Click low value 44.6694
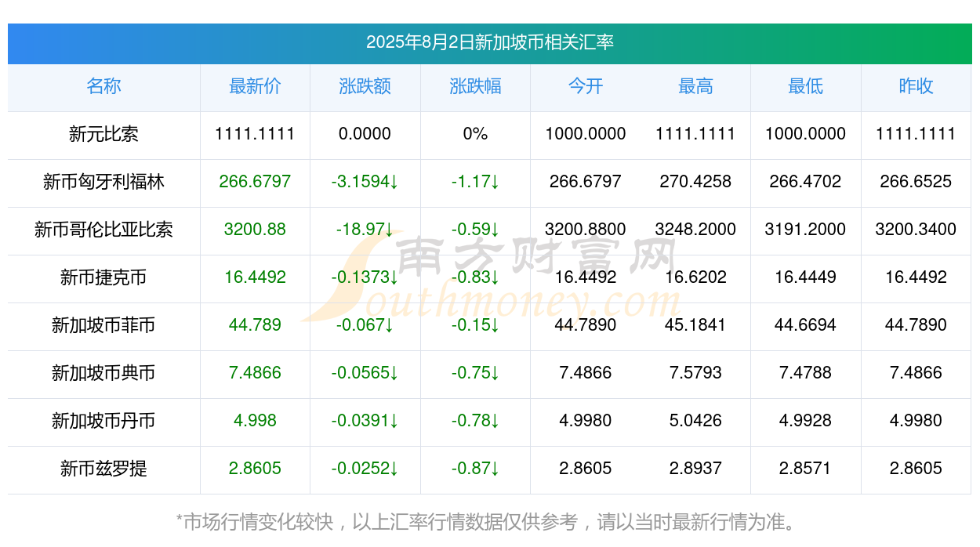The width and height of the screenshot is (980, 547). [x=806, y=325]
